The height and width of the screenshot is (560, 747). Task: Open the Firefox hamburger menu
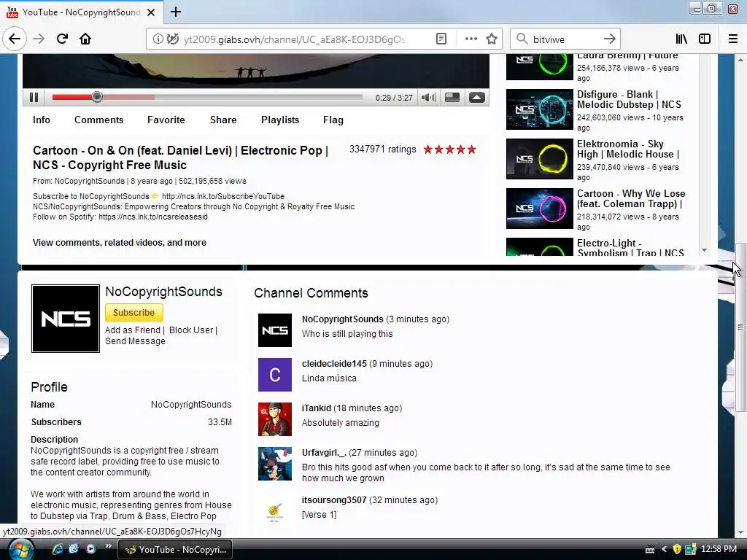(732, 39)
